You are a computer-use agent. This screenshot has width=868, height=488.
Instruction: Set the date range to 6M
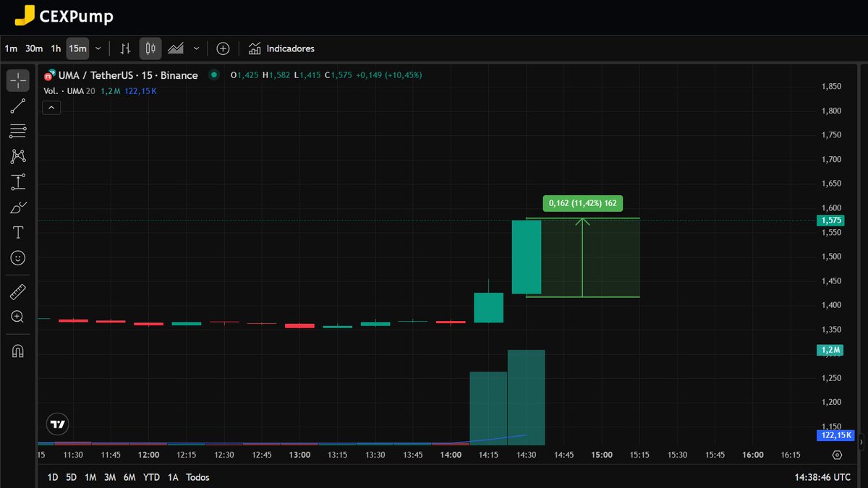129,477
